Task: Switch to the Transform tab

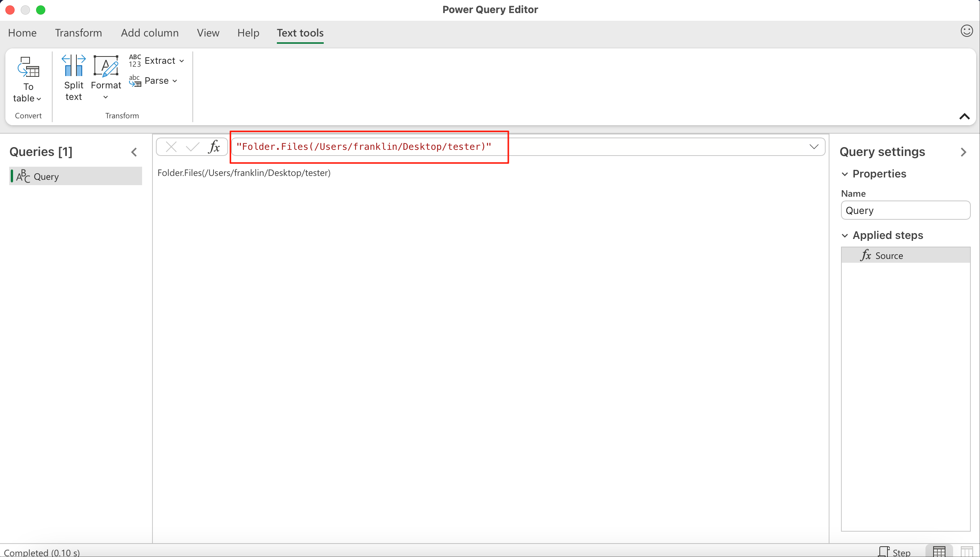Action: pyautogui.click(x=78, y=33)
